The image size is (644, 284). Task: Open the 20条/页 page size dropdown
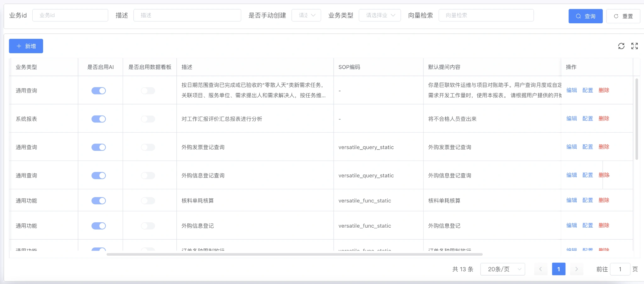pyautogui.click(x=502, y=269)
